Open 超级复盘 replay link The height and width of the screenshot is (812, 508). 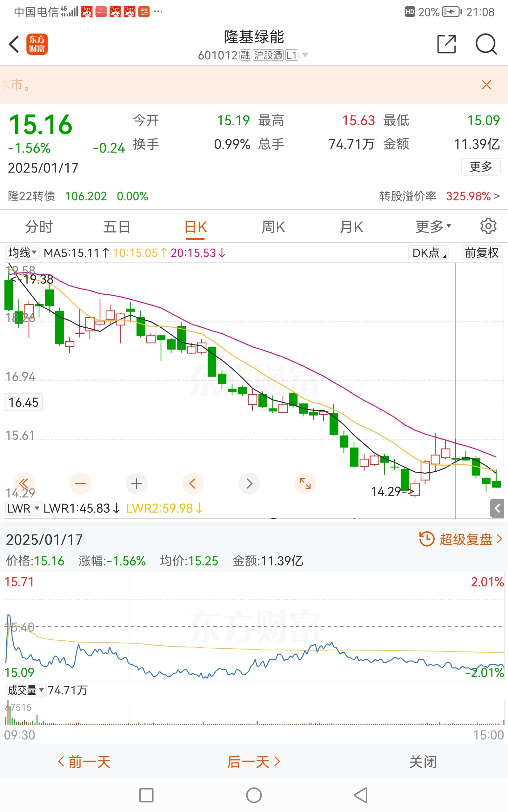click(x=461, y=540)
